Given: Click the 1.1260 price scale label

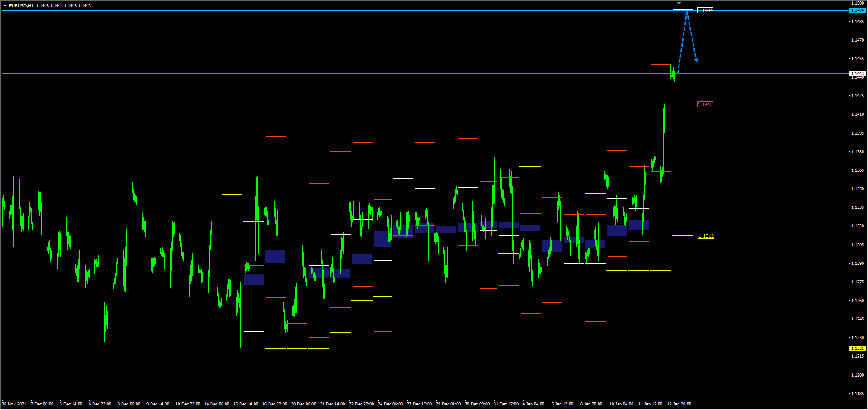Looking at the screenshot, I should tap(858, 301).
